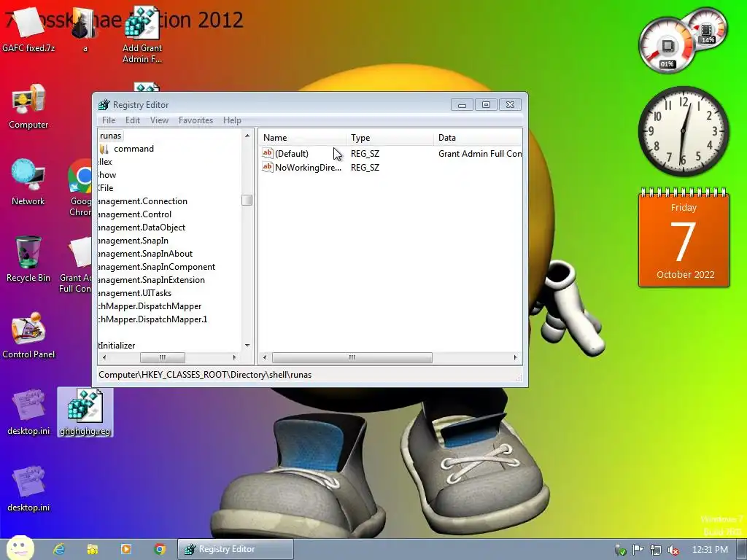Click the analog clock gadget
This screenshot has height=560, width=747.
684,131
